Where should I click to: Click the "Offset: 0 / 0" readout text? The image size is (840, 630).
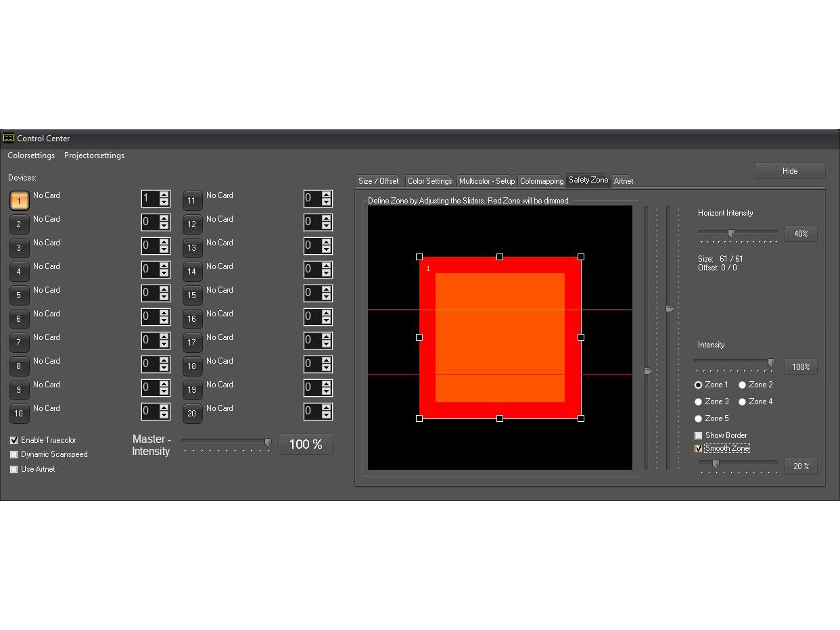pos(718,268)
